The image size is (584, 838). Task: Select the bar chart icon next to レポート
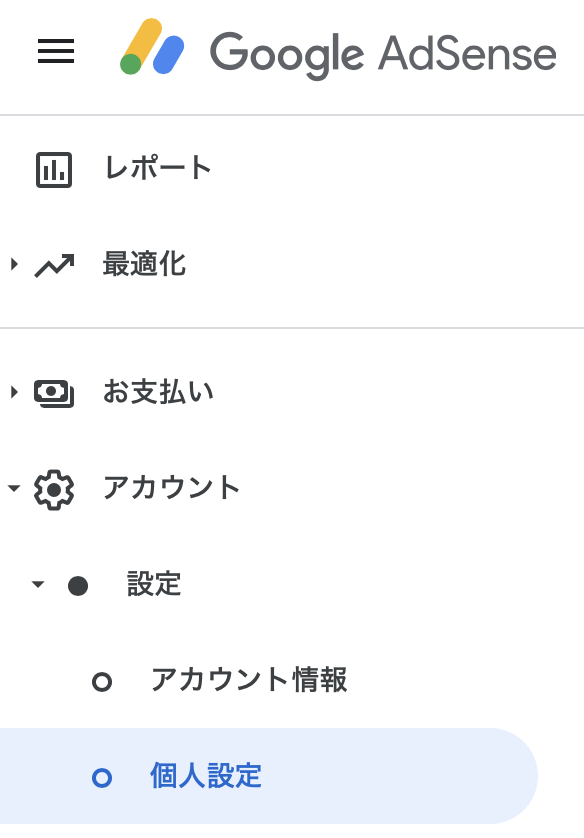tap(55, 169)
